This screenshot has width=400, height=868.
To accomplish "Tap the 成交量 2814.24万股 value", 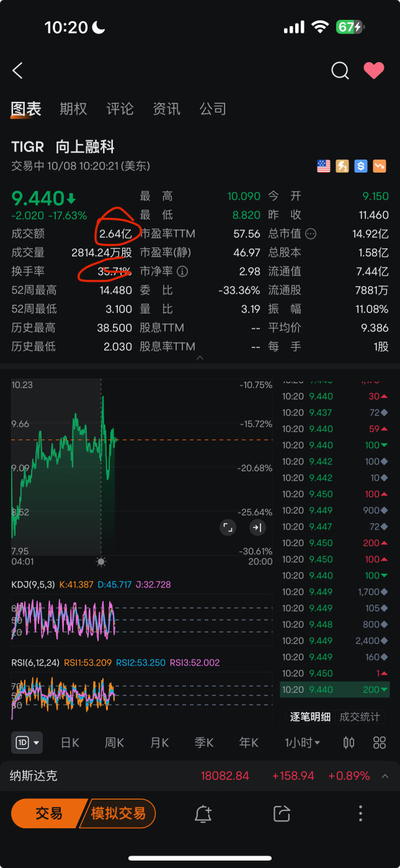I will [x=102, y=253].
